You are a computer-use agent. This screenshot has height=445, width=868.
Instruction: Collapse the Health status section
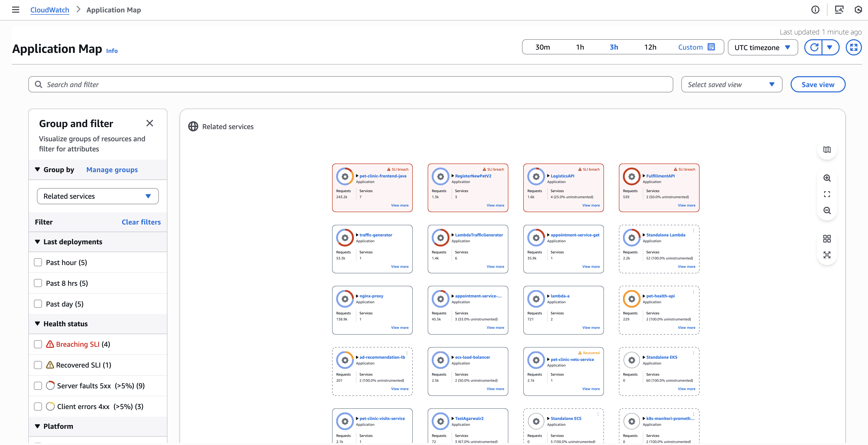38,323
